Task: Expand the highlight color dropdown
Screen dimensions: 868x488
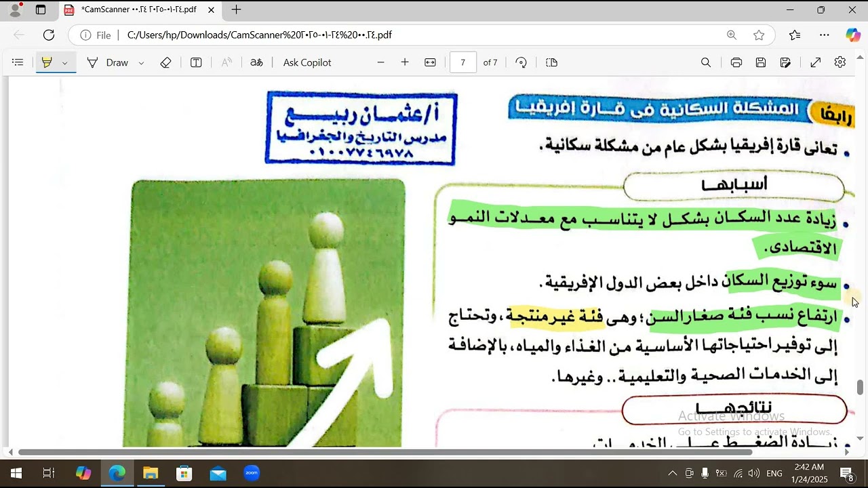Action: point(65,62)
